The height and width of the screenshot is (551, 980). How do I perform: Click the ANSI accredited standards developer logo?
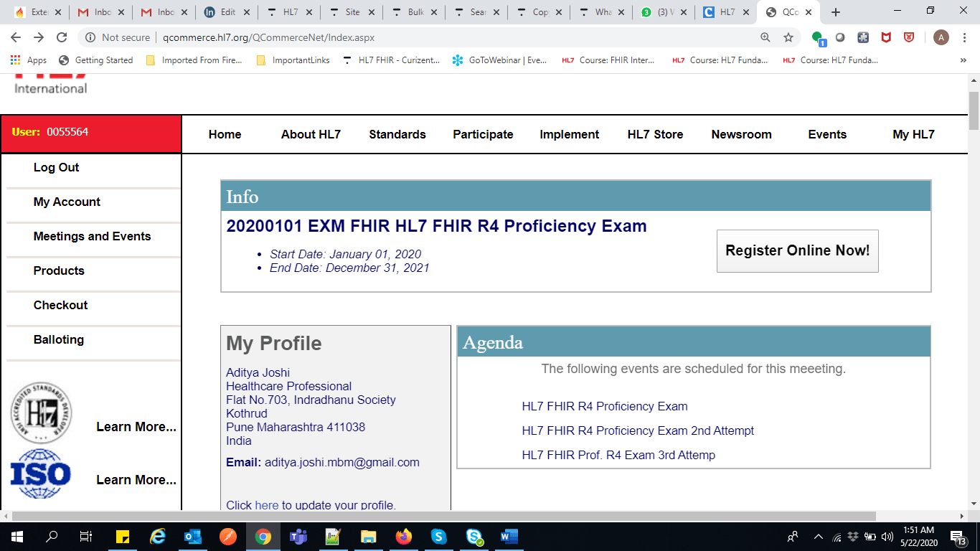(x=41, y=413)
